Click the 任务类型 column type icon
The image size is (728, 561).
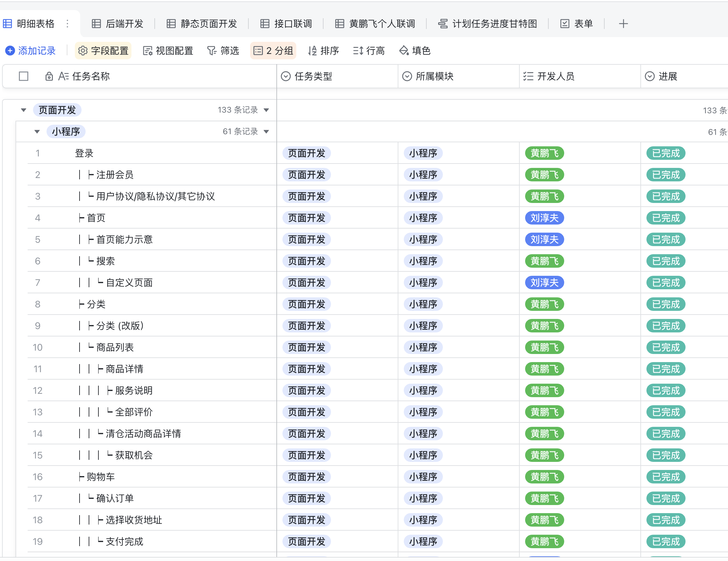click(285, 76)
